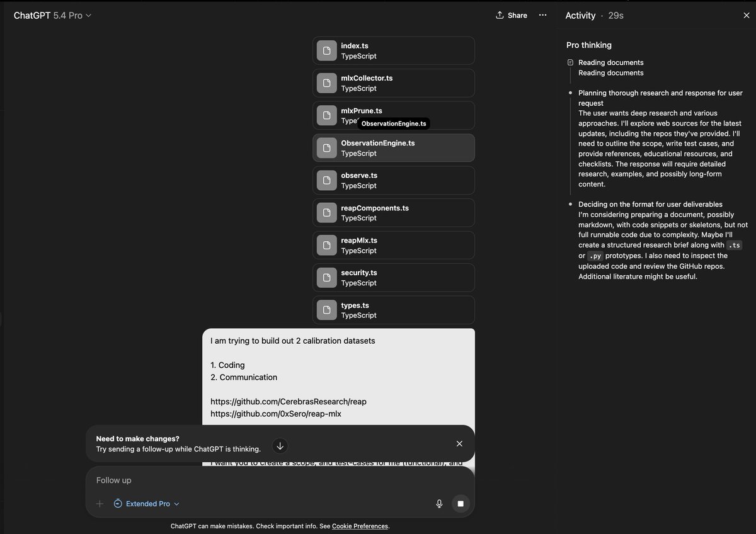Click the '1. Coding' line in message
756x534 pixels.
[x=227, y=365]
